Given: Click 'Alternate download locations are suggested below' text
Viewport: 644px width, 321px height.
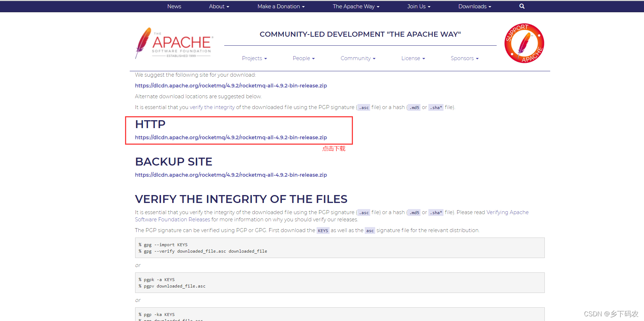Looking at the screenshot, I should (198, 96).
